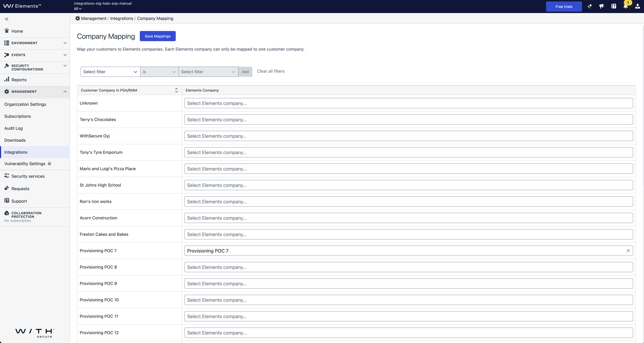Image resolution: width=644 pixels, height=343 pixels.
Task: Open the user account profile icon
Action: [x=638, y=6]
